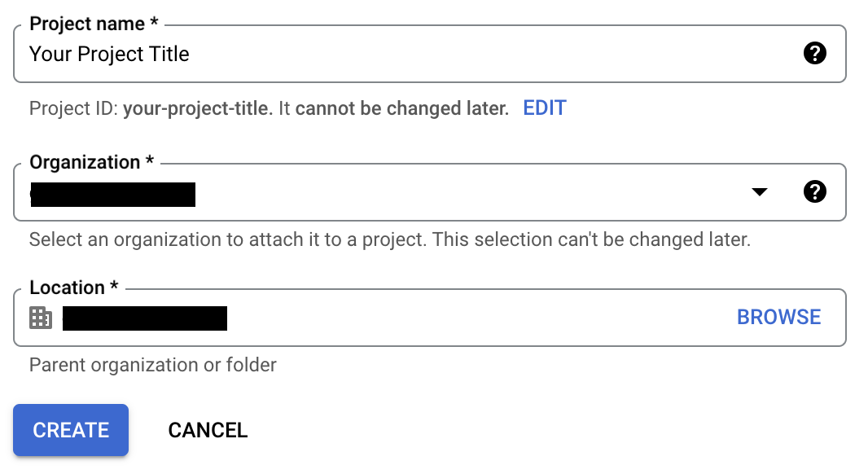The width and height of the screenshot is (868, 474).
Task: Click 'Parent organization or folder' hint text
Action: [153, 365]
